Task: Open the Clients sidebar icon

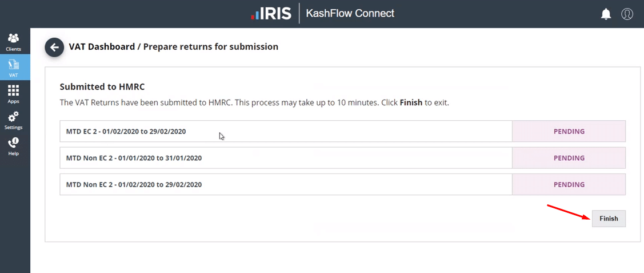Action: coord(13,38)
